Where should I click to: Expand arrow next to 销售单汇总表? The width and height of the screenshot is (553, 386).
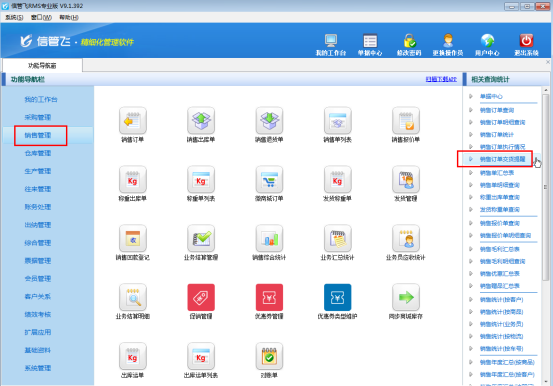(470, 173)
